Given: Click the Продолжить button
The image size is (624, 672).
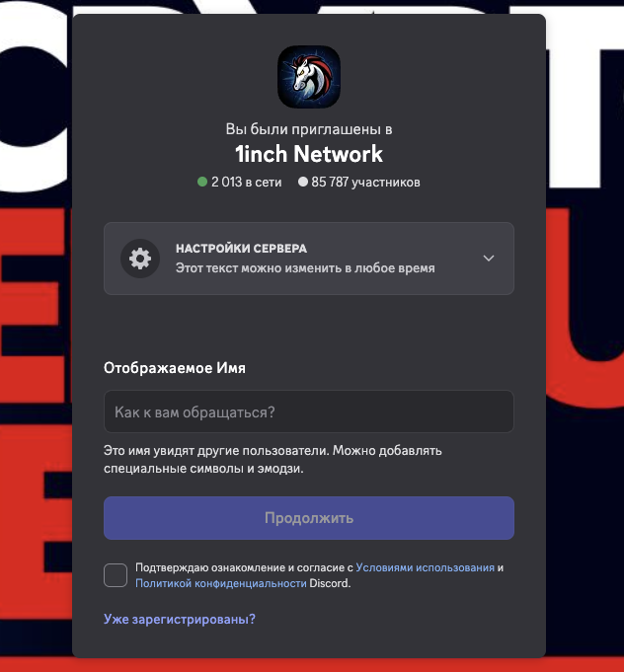Looking at the screenshot, I should (x=309, y=518).
